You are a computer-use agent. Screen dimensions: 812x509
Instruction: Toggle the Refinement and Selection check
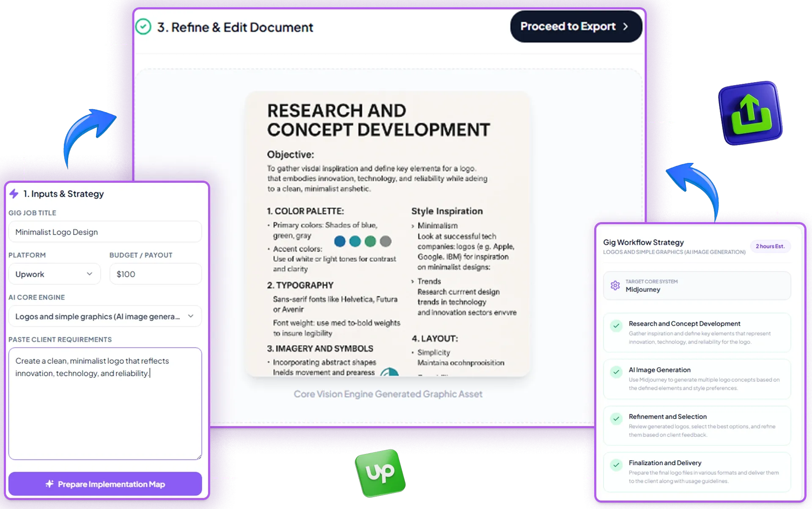(616, 419)
